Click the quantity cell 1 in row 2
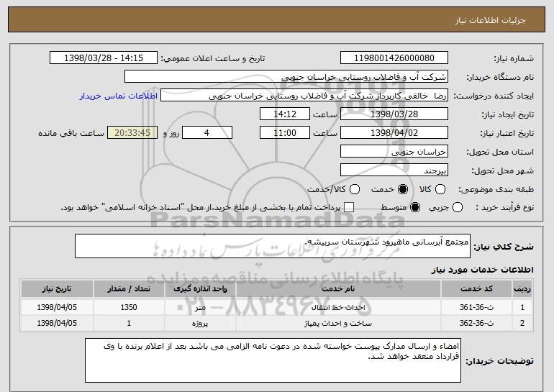The width and height of the screenshot is (554, 392). point(129,323)
